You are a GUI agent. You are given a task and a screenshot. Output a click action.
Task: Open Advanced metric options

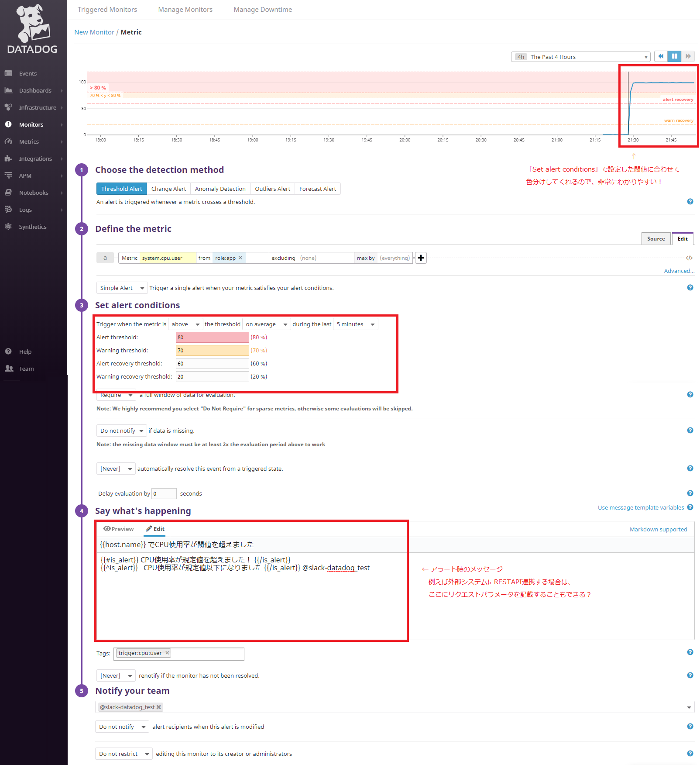coord(679,271)
